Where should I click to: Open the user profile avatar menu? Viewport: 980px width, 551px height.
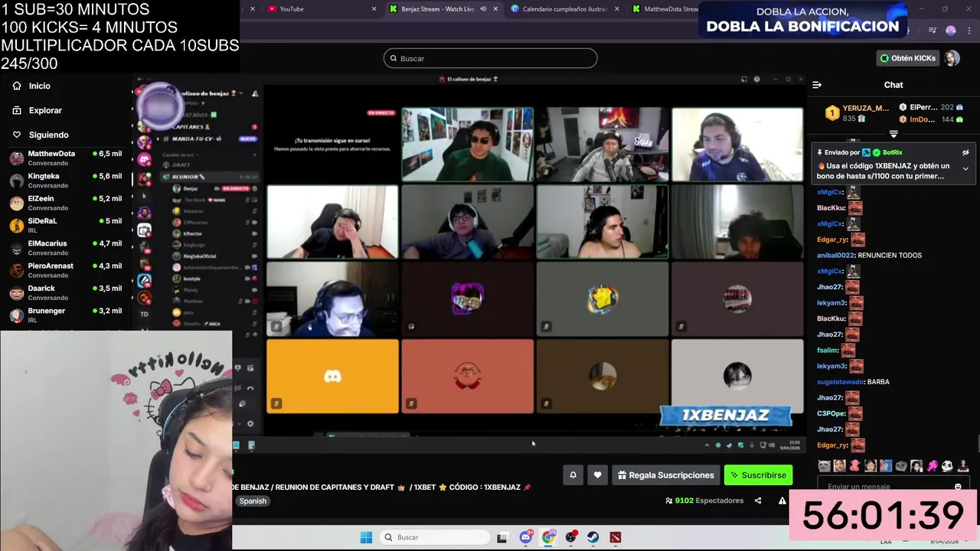click(x=952, y=58)
